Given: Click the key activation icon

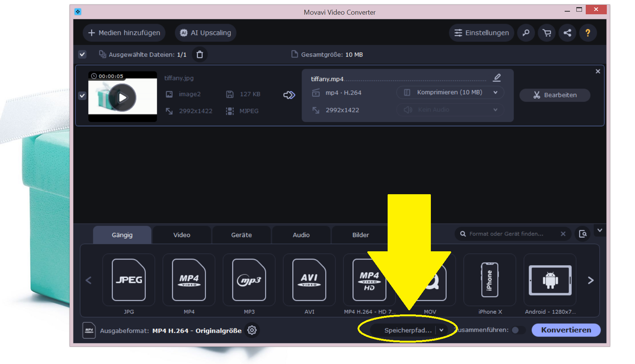Looking at the screenshot, I should (526, 33).
